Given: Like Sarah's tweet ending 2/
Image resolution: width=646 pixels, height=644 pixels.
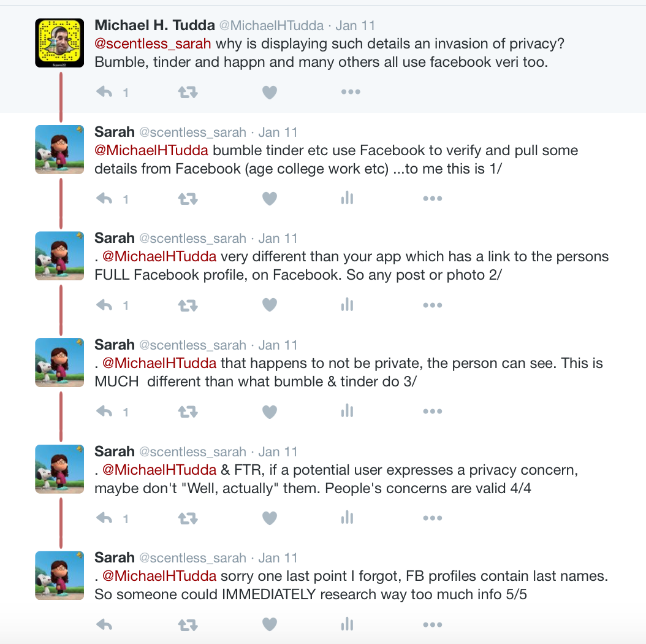Looking at the screenshot, I should [x=270, y=305].
